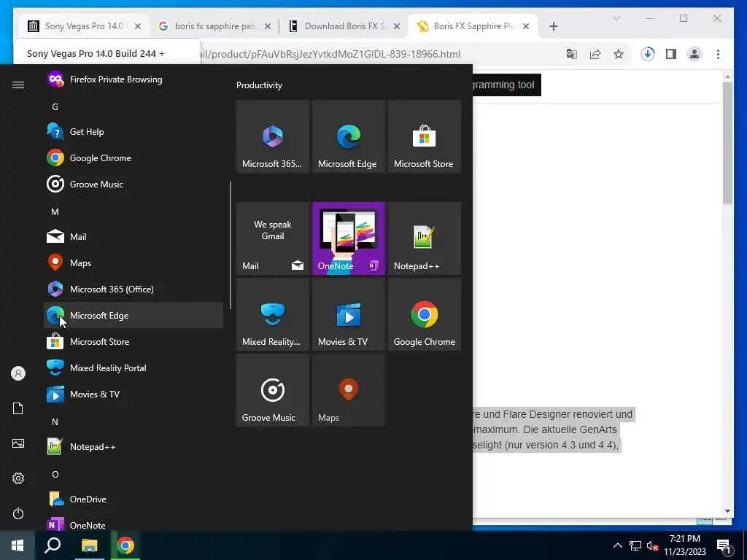Launch Microsoft 365 (Office) from app list
This screenshot has width=747, height=560.
tap(133, 289)
